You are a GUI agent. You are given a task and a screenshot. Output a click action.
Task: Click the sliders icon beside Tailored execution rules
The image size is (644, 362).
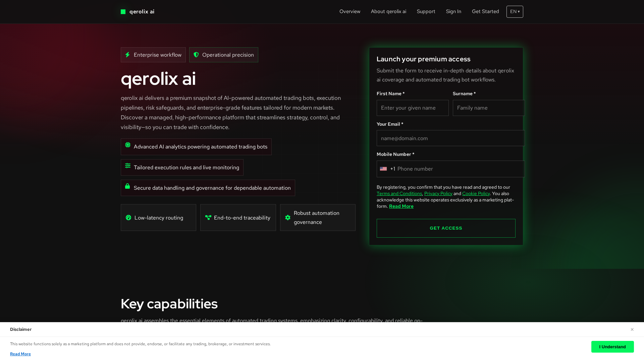coord(128,166)
